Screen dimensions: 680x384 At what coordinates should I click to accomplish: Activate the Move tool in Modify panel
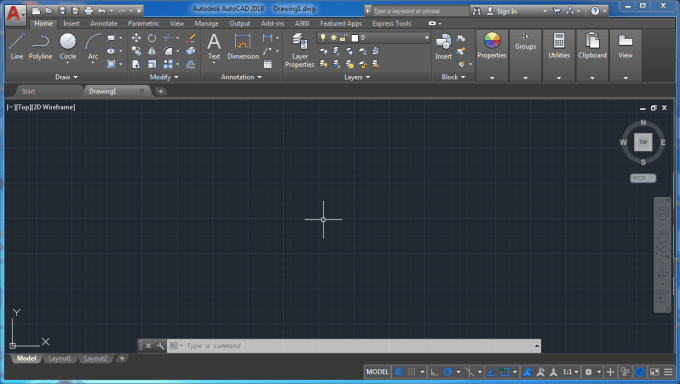point(136,38)
